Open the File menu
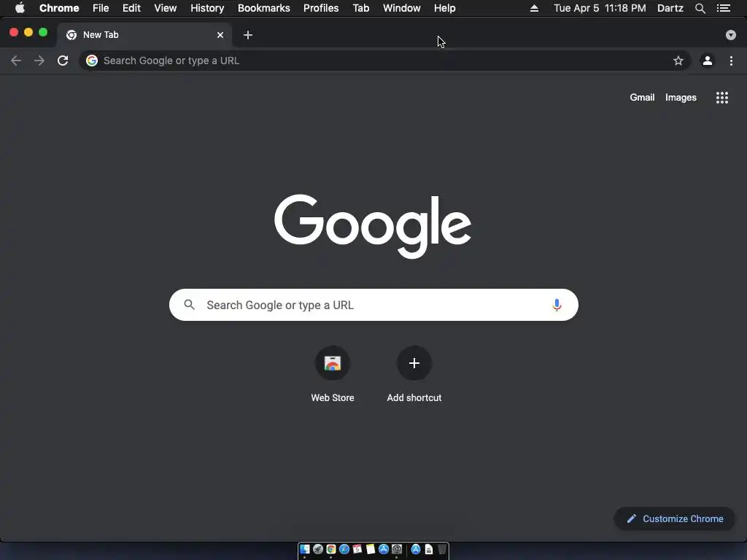This screenshot has width=747, height=560. pos(101,8)
